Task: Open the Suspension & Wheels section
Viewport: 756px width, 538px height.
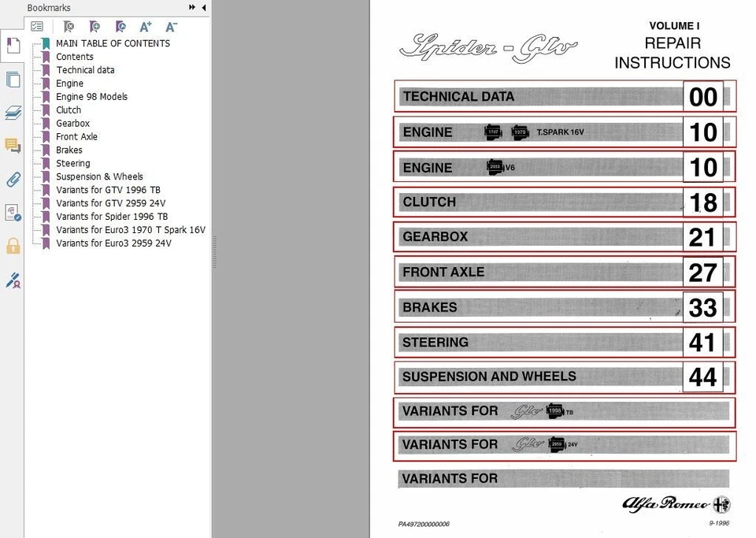Action: tap(99, 176)
